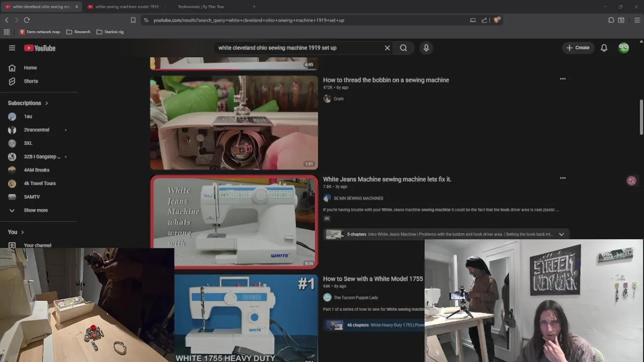The width and height of the screenshot is (644, 362).
Task: Open the White Jeans Machine thumbnail
Action: [x=234, y=222]
